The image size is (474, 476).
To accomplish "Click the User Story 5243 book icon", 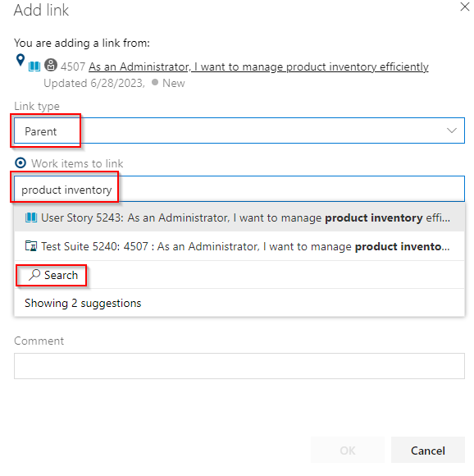I will point(31,217).
